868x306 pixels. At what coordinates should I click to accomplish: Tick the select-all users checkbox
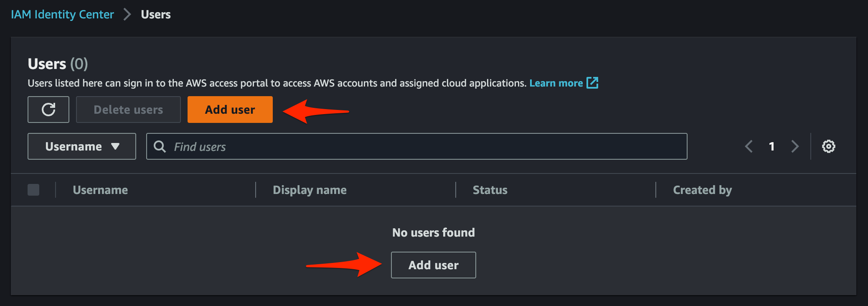[33, 190]
